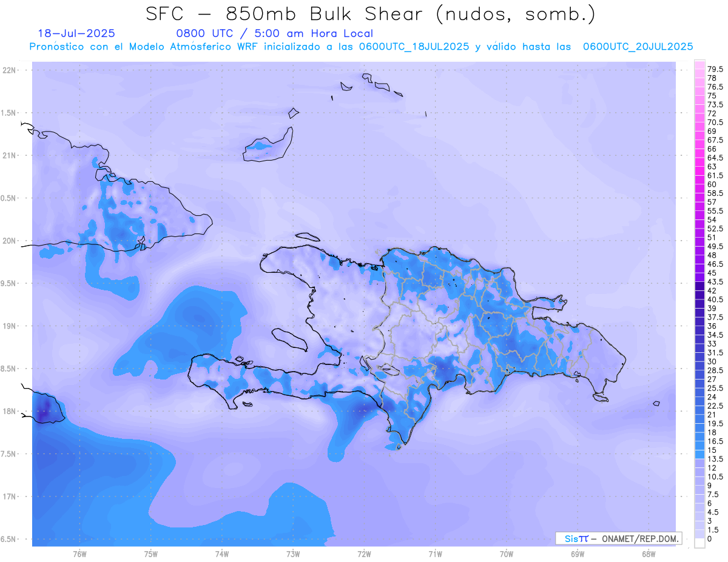Image resolution: width=728 pixels, height=562 pixels.
Task: Click the "75W" longitude label
Action: (151, 554)
